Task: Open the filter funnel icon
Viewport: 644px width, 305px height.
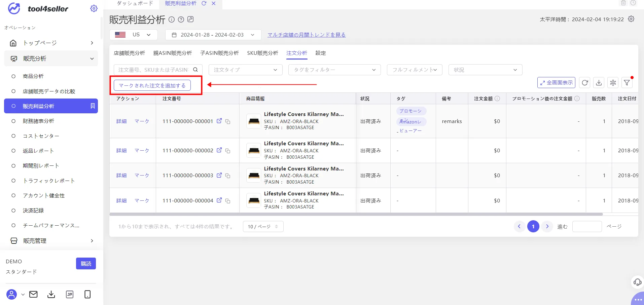Action: pyautogui.click(x=627, y=82)
